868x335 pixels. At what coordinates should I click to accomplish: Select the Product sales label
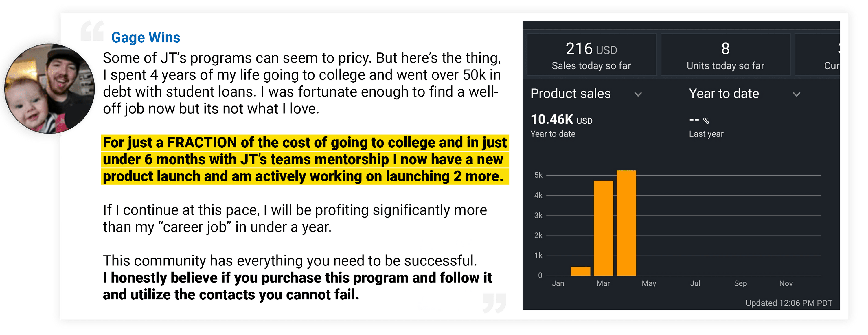point(570,93)
